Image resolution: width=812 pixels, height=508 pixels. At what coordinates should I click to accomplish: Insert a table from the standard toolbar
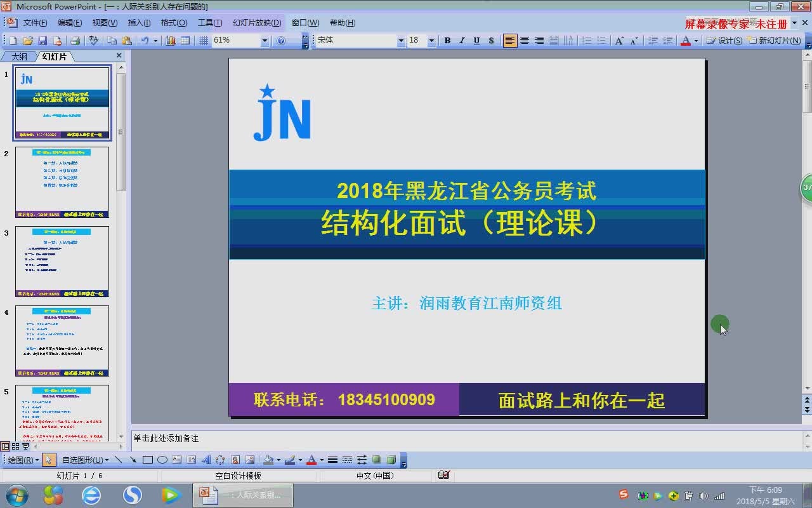(x=185, y=40)
